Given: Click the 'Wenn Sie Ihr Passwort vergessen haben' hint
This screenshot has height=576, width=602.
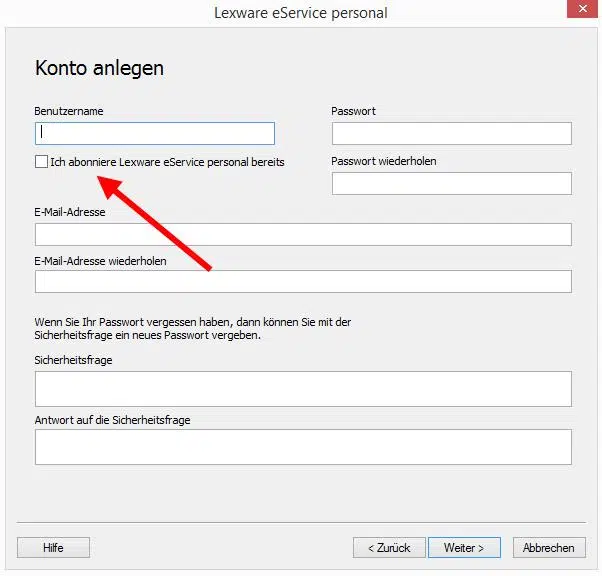Looking at the screenshot, I should [x=193, y=329].
